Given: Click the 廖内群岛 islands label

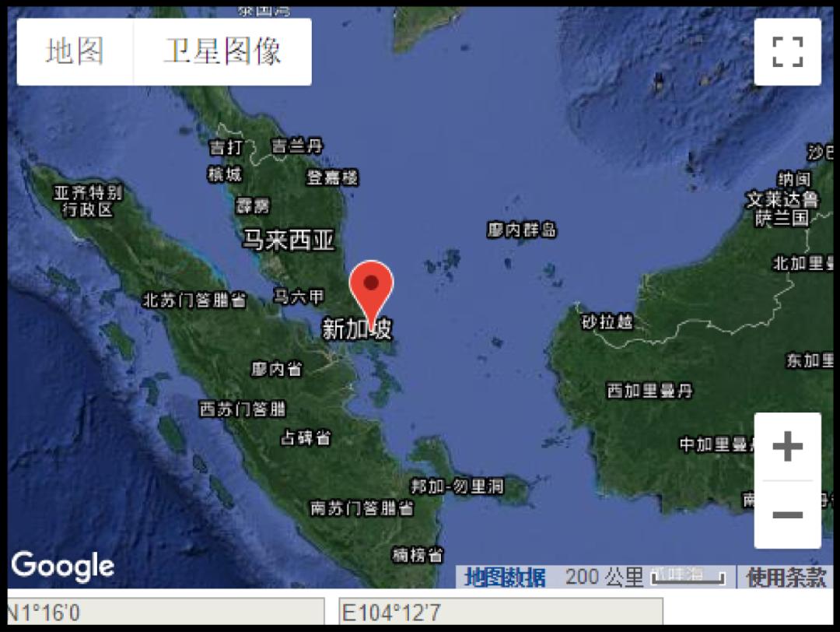Looking at the screenshot, I should (x=522, y=230).
